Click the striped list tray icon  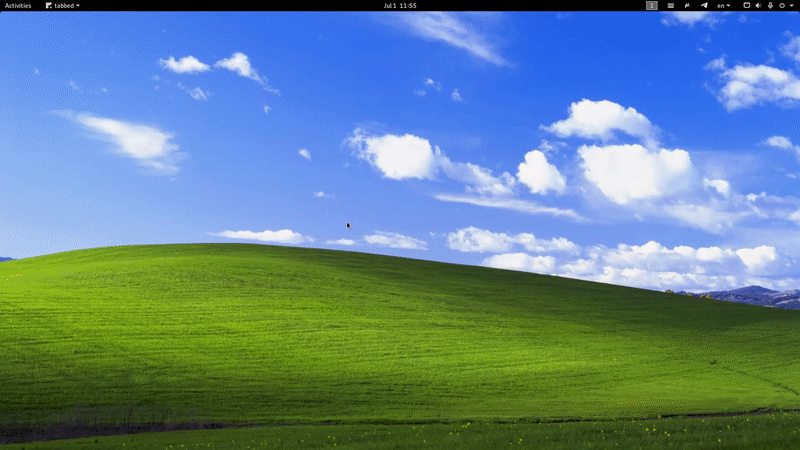pos(670,6)
